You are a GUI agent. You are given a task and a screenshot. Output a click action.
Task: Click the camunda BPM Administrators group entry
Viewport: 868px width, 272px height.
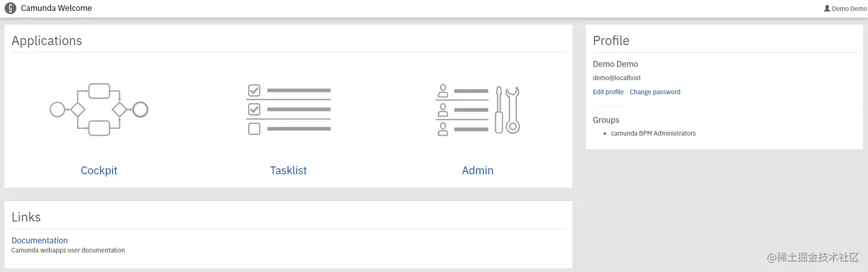[x=653, y=133]
